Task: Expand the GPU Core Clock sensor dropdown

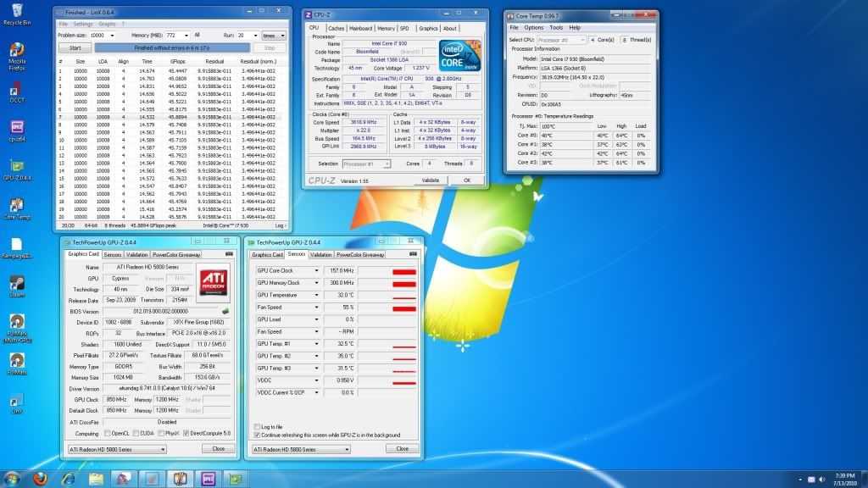Action: click(317, 270)
